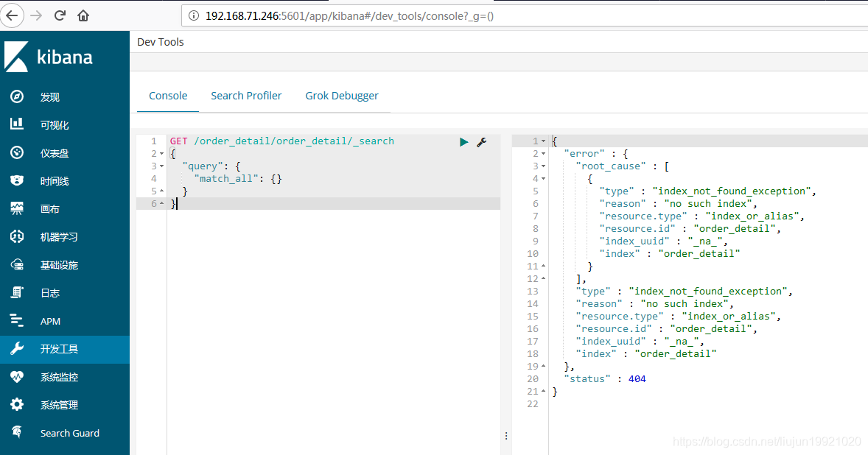
Task: Collapse request editor line 2 fold arrow
Action: click(161, 154)
